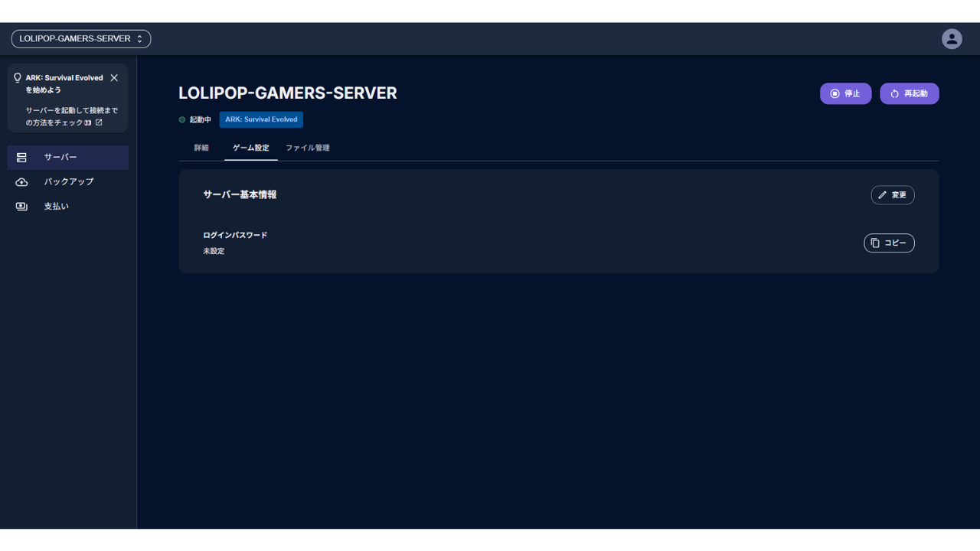Select サーバー in the sidebar
Viewport: 980px width, 551px height.
pos(68,157)
